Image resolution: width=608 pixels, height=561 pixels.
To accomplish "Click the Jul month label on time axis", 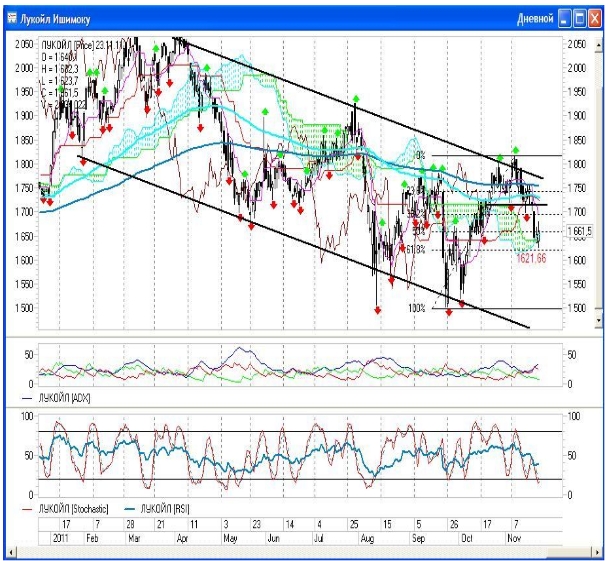I will (319, 539).
